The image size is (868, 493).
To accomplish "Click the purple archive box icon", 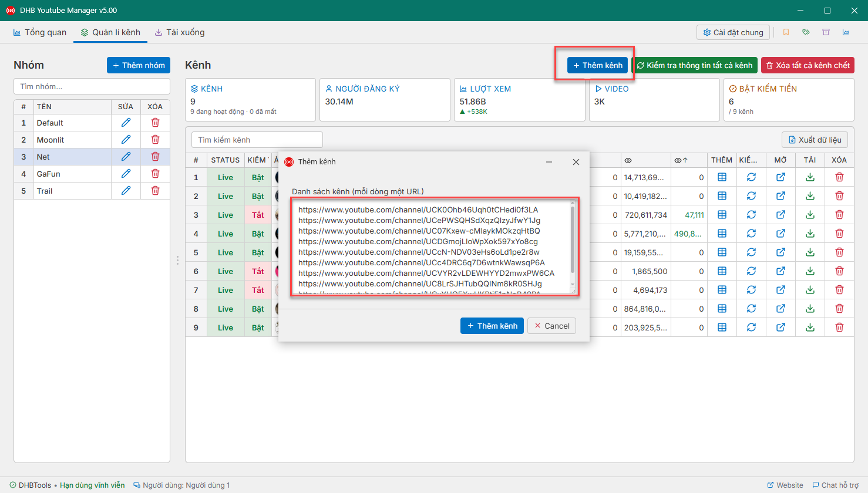I will [x=826, y=32].
